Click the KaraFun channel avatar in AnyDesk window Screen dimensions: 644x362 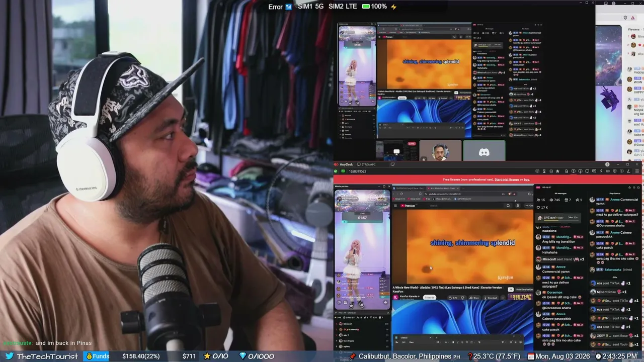tap(395, 298)
